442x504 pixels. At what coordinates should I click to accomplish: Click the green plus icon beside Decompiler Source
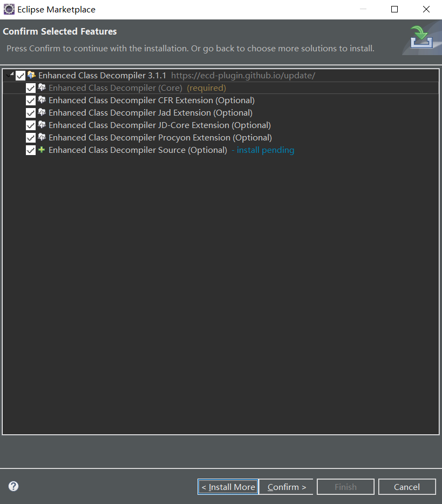[42, 150]
